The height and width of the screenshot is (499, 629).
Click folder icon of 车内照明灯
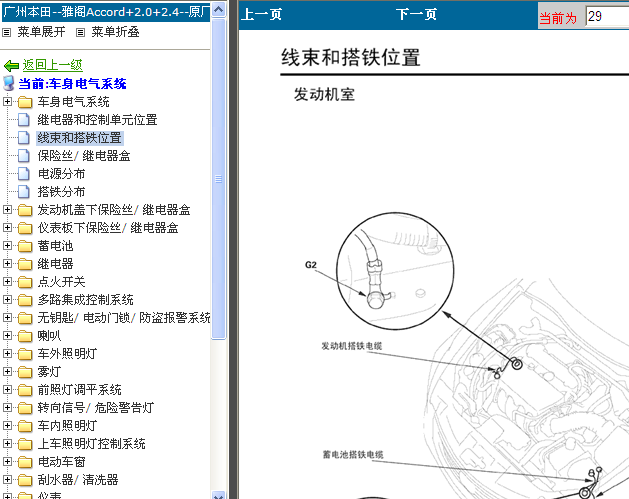coord(25,426)
